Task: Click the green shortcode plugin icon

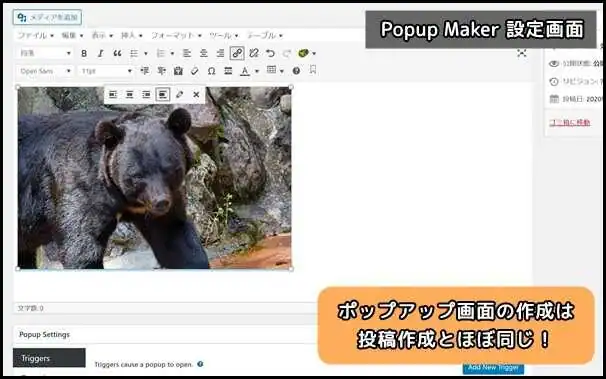Action: click(303, 53)
